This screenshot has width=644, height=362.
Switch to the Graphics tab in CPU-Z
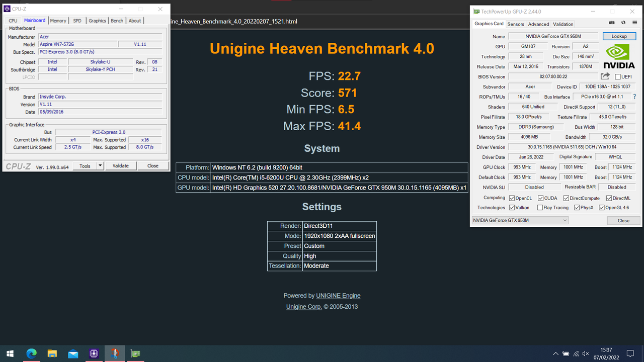97,21
